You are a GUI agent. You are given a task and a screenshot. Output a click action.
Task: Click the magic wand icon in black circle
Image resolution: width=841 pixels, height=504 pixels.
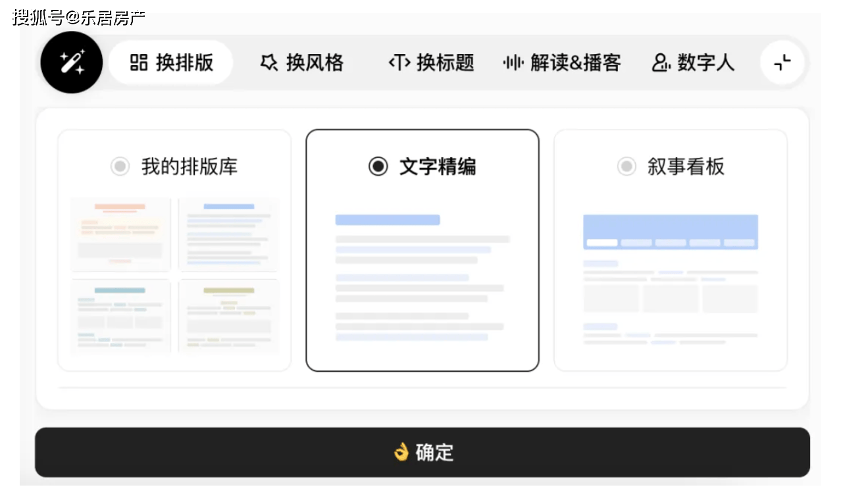pyautogui.click(x=71, y=63)
